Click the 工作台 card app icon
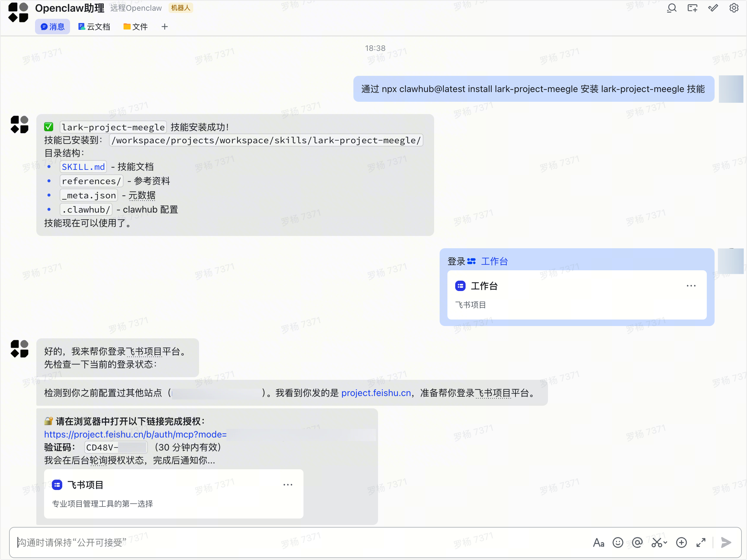Screen dimensions: 747x560 [x=460, y=286]
